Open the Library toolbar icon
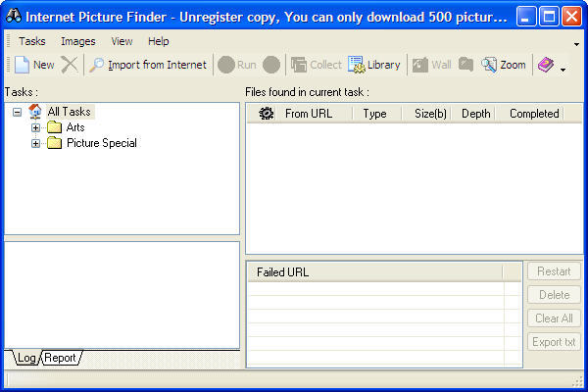 [357, 65]
